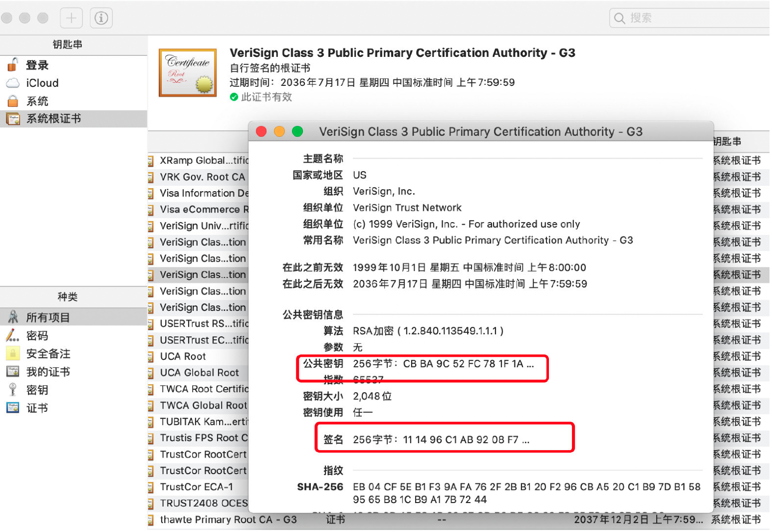772x532 pixels.
Task: Click the magnifier icon in the search field
Action: click(619, 18)
